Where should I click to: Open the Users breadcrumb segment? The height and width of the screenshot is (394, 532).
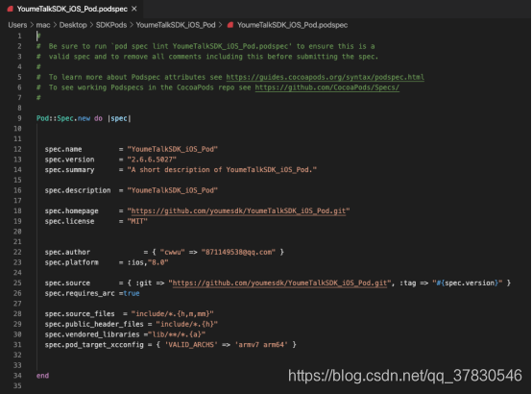[17, 25]
